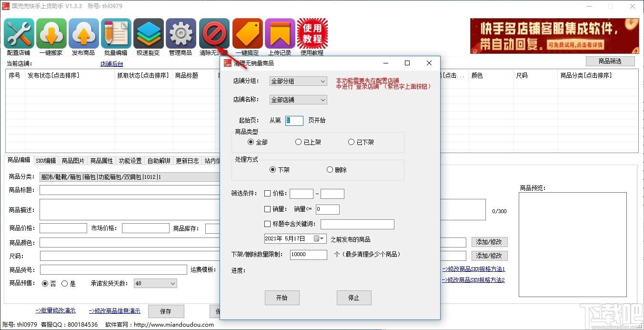Click the keyword text field in dialog

(357, 224)
